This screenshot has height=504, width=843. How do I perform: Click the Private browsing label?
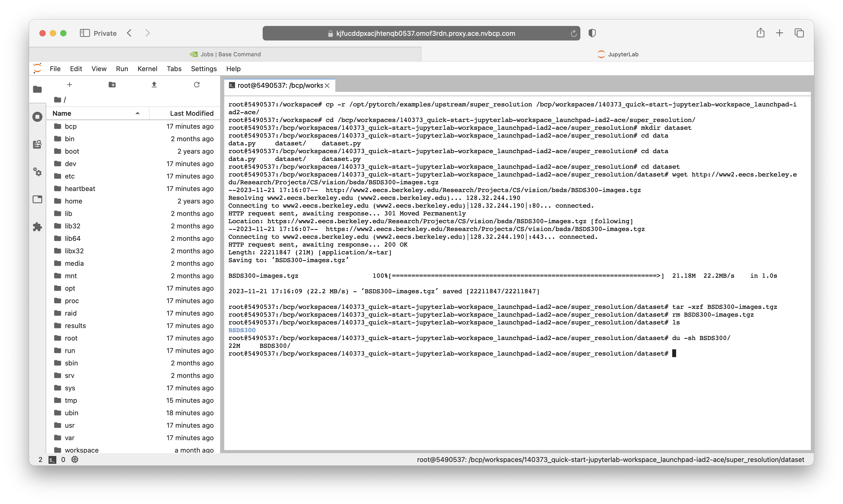tap(105, 33)
